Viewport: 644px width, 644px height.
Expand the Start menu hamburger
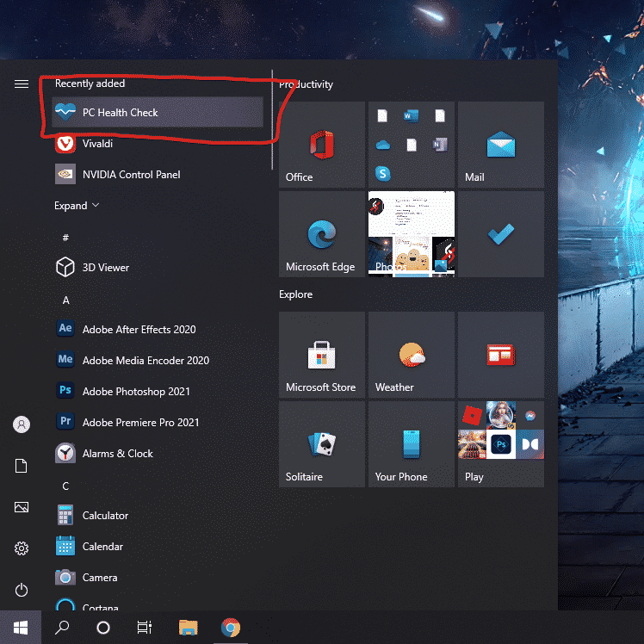coord(22,84)
